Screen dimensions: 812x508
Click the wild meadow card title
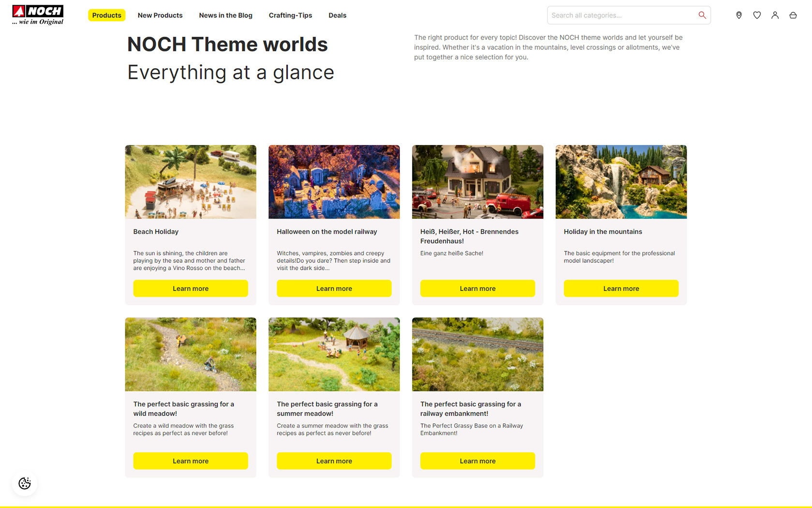click(184, 409)
